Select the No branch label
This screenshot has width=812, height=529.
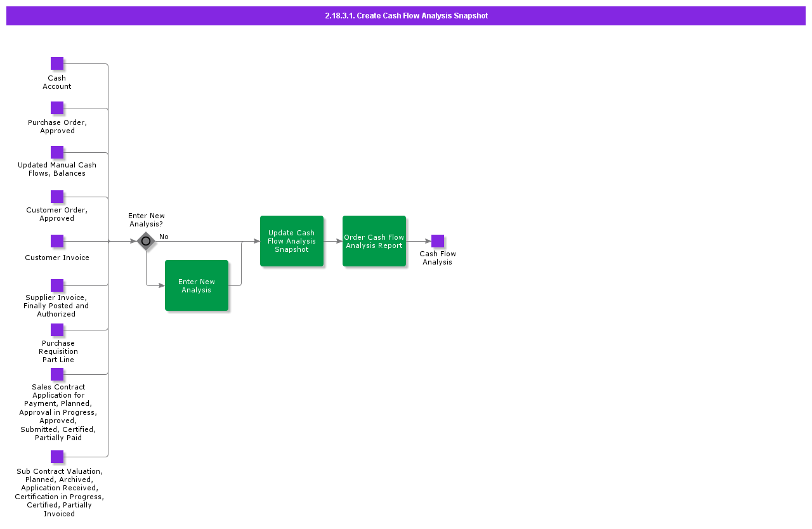(x=164, y=236)
